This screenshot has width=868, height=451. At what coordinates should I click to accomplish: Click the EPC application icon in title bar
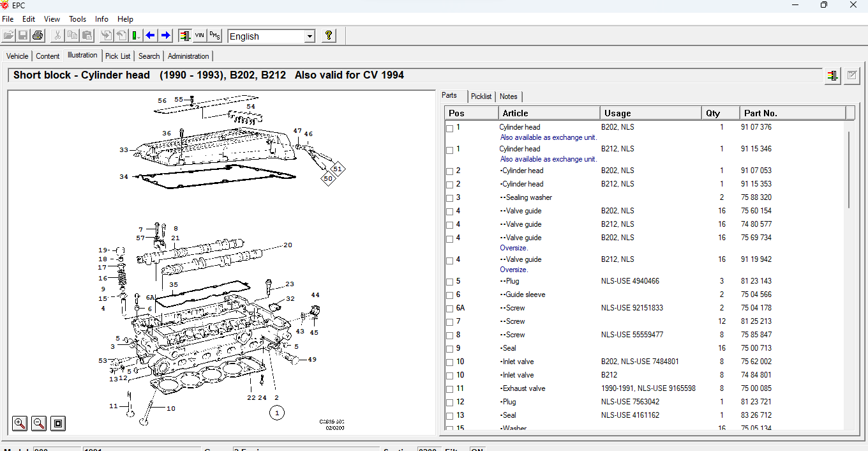coord(6,5)
